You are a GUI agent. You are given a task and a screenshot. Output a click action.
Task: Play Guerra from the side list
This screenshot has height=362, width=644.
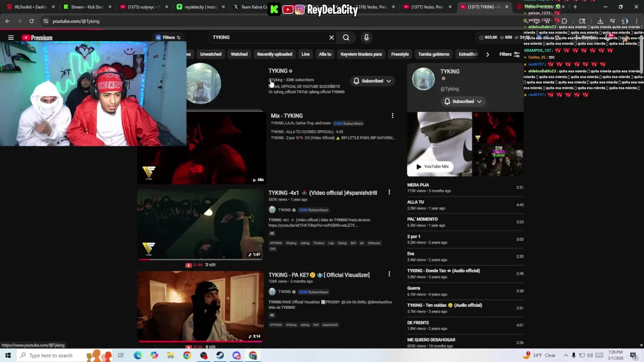coord(465,291)
